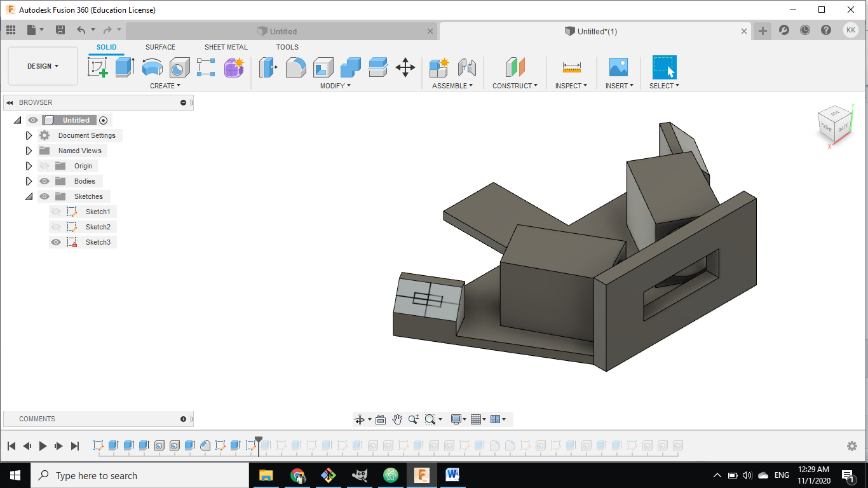Click the Measure tool icon
The image size is (868, 488).
pos(571,67)
